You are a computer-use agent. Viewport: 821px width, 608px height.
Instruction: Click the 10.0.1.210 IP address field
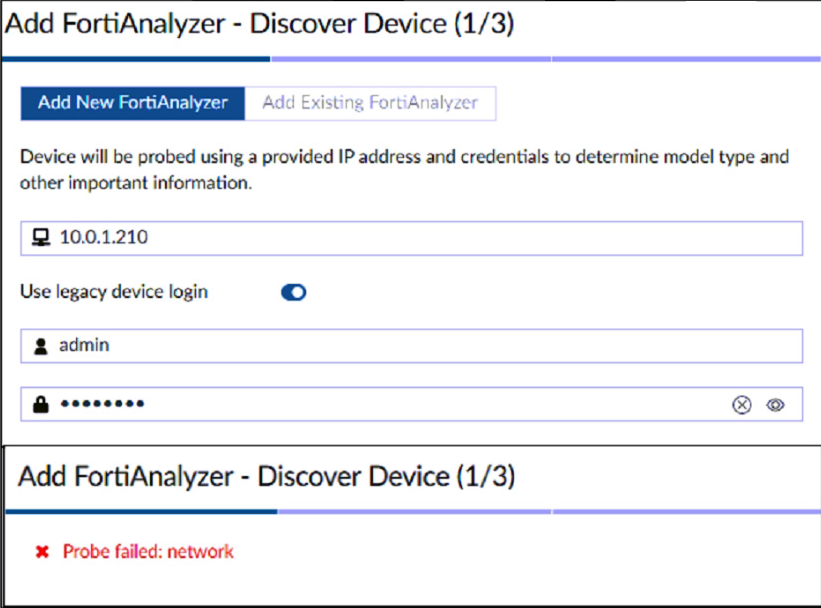[x=420, y=238]
